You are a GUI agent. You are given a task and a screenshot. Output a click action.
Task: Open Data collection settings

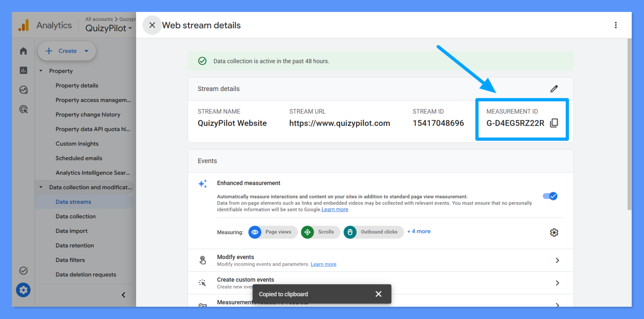coord(76,216)
